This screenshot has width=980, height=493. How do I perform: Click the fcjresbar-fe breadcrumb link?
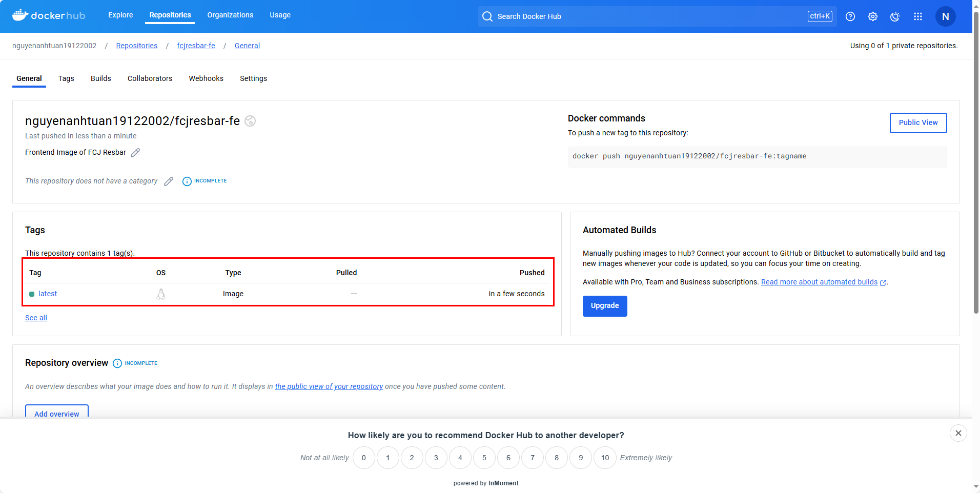196,46
